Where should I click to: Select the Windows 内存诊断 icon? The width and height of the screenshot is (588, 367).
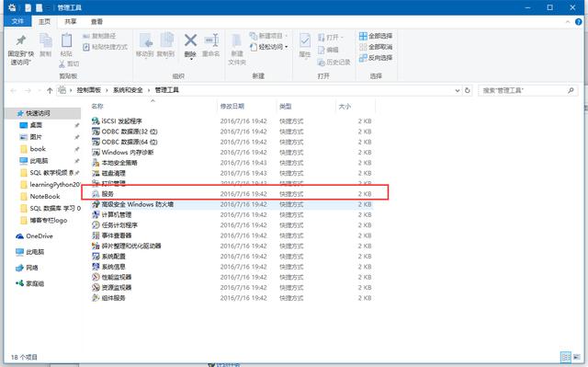[x=96, y=152]
